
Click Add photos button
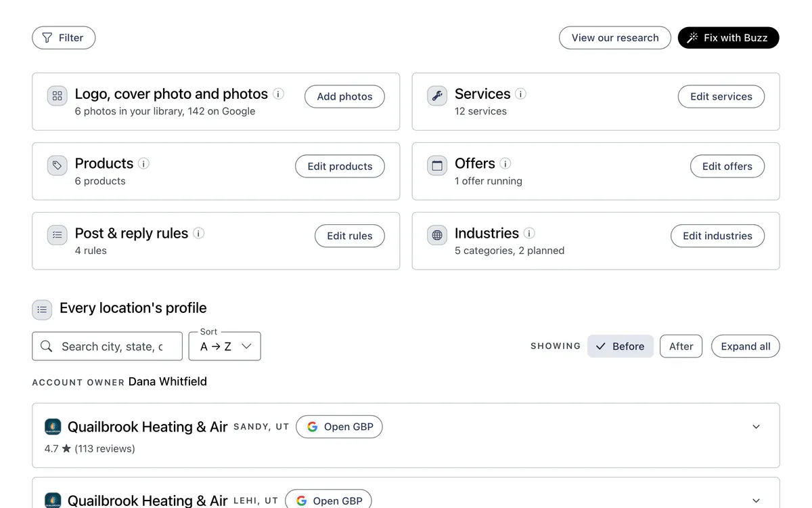click(344, 97)
